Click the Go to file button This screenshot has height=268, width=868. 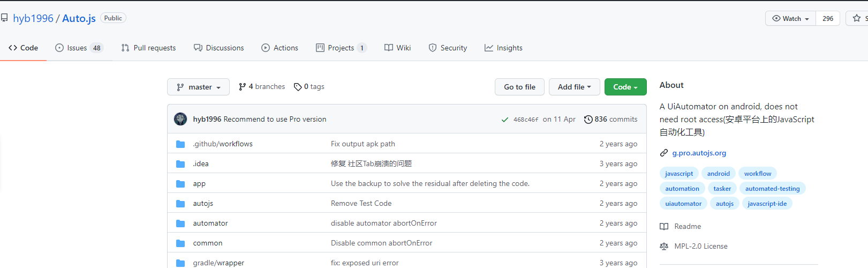point(519,87)
